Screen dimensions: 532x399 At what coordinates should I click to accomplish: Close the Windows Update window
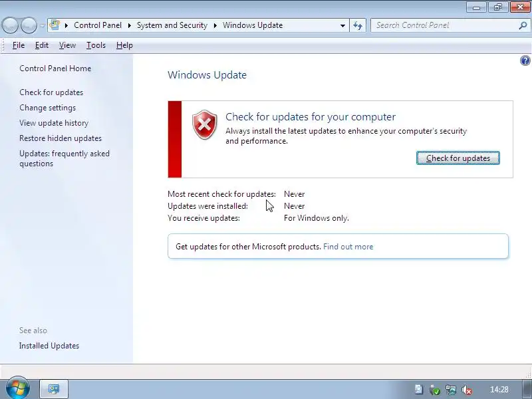[x=520, y=7]
